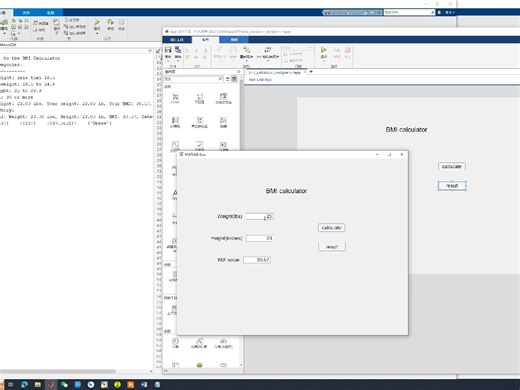Add a new document tab with plus button
The height and width of the screenshot is (390, 520).
click(311, 72)
